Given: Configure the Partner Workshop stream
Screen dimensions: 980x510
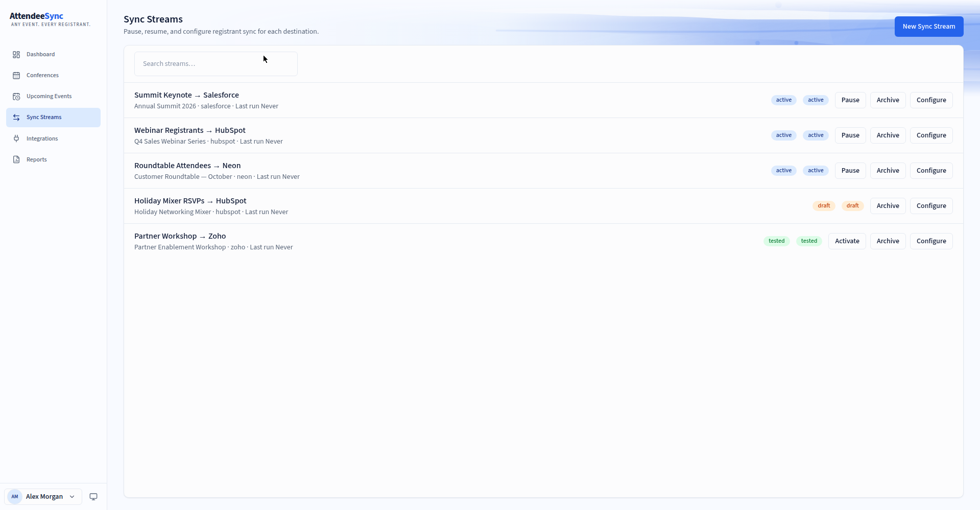Looking at the screenshot, I should click(931, 241).
